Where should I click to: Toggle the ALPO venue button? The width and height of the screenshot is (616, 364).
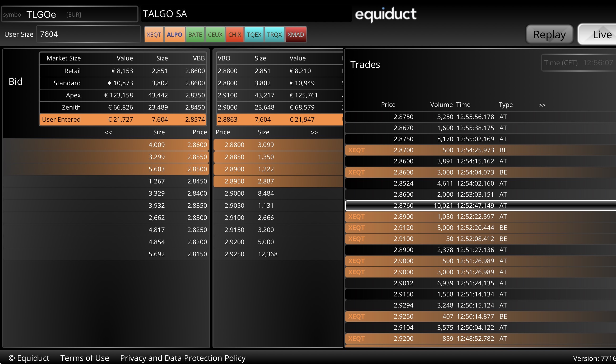[174, 35]
